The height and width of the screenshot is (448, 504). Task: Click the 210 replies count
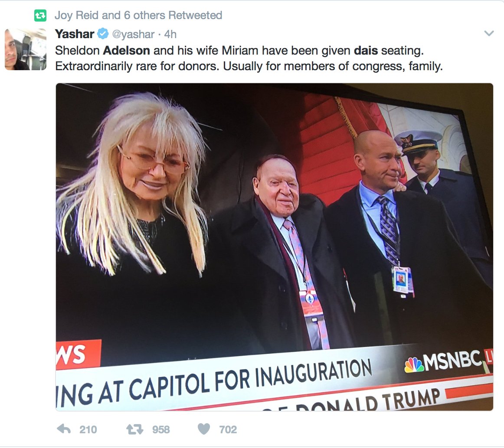88,429
